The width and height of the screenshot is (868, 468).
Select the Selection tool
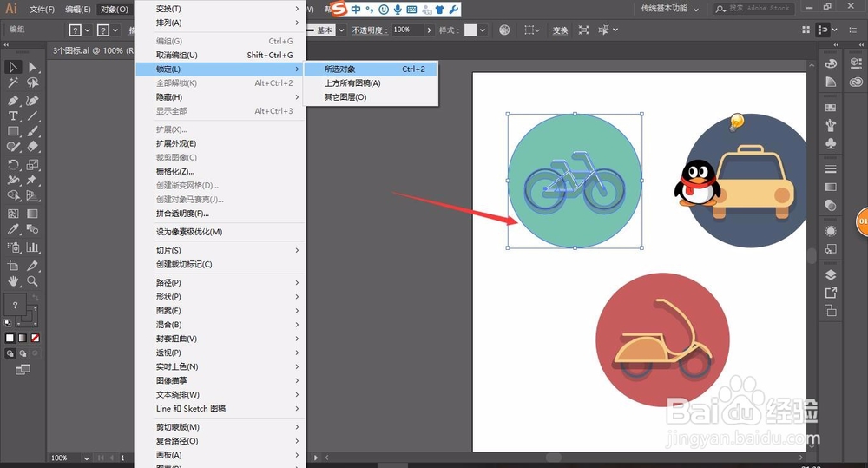13,67
